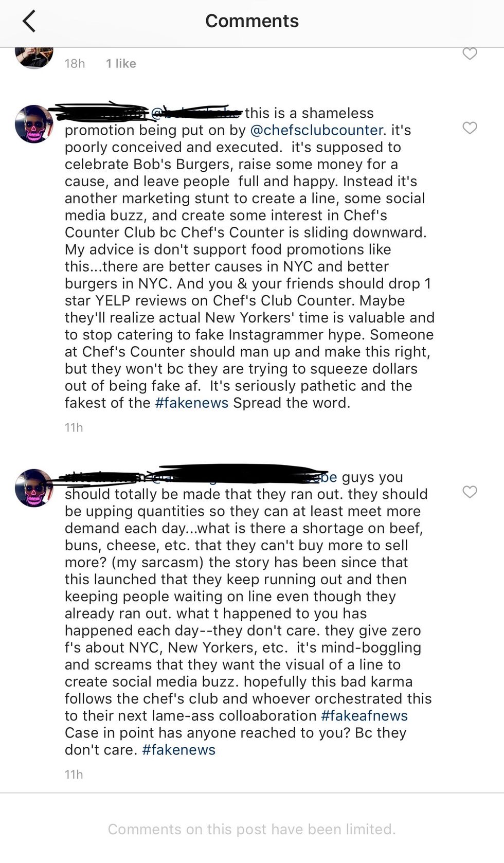Viewport: 504px width, 863px height.
Task: View who liked via '1 like'
Action: click(x=121, y=63)
